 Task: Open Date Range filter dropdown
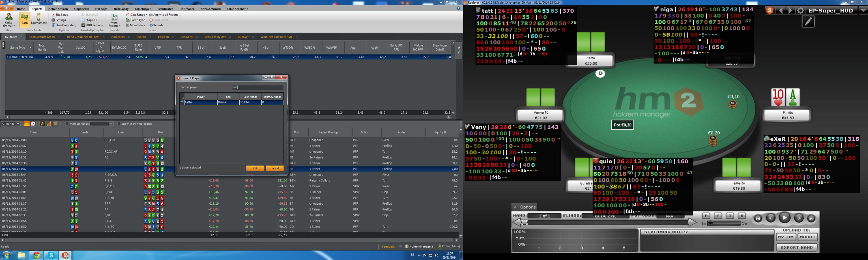click(136, 15)
